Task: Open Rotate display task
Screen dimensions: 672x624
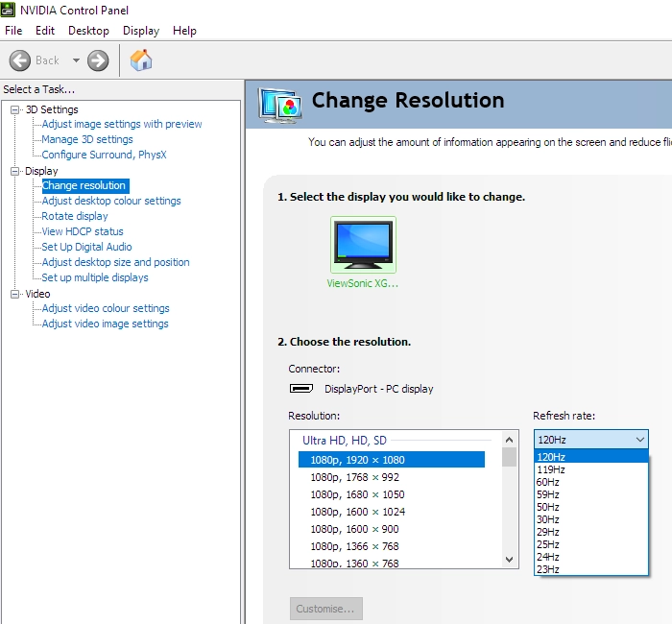Action: (75, 216)
